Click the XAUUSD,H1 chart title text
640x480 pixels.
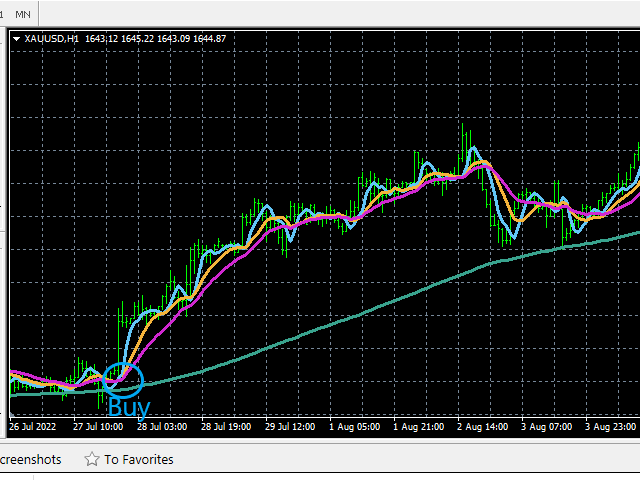click(x=51, y=39)
